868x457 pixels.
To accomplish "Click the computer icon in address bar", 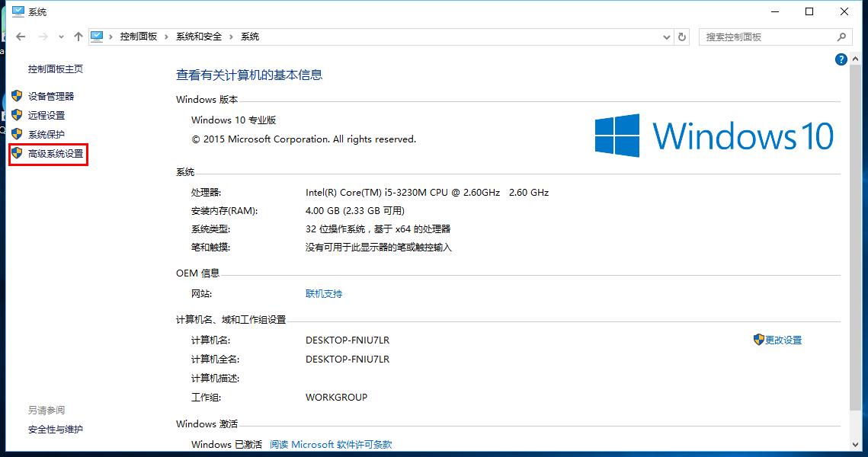I will [97, 37].
